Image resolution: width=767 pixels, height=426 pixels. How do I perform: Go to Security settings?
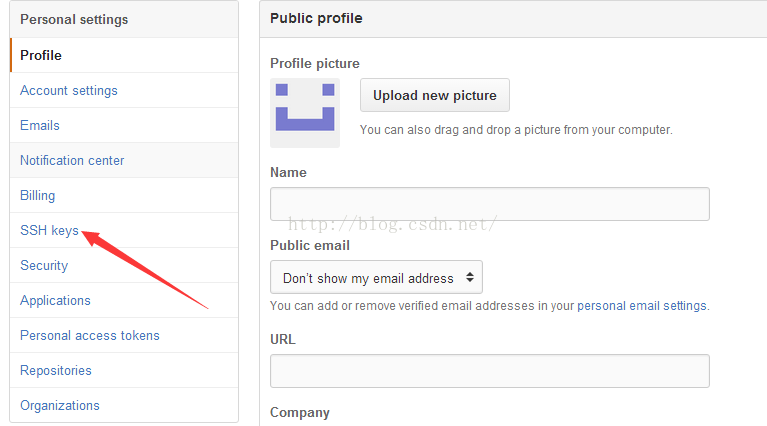point(124,266)
